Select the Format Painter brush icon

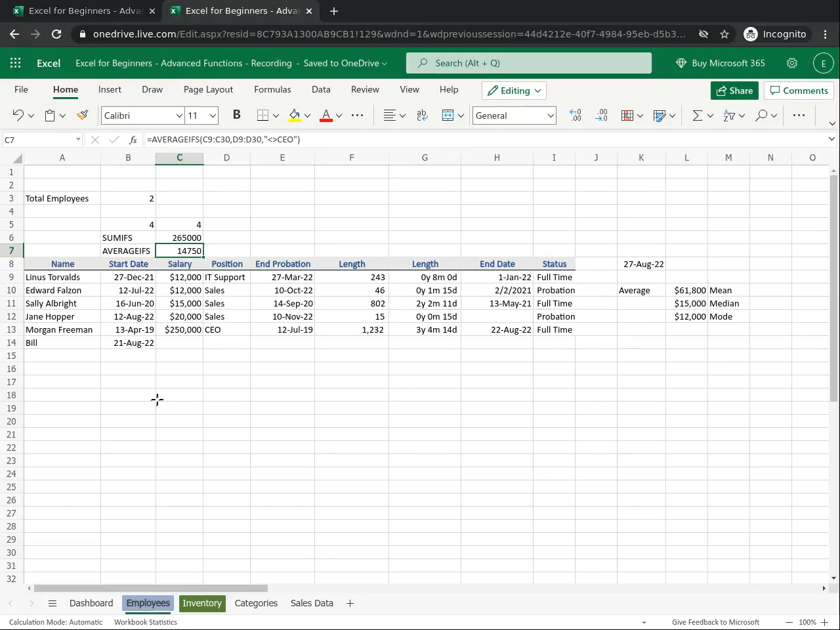click(x=82, y=115)
